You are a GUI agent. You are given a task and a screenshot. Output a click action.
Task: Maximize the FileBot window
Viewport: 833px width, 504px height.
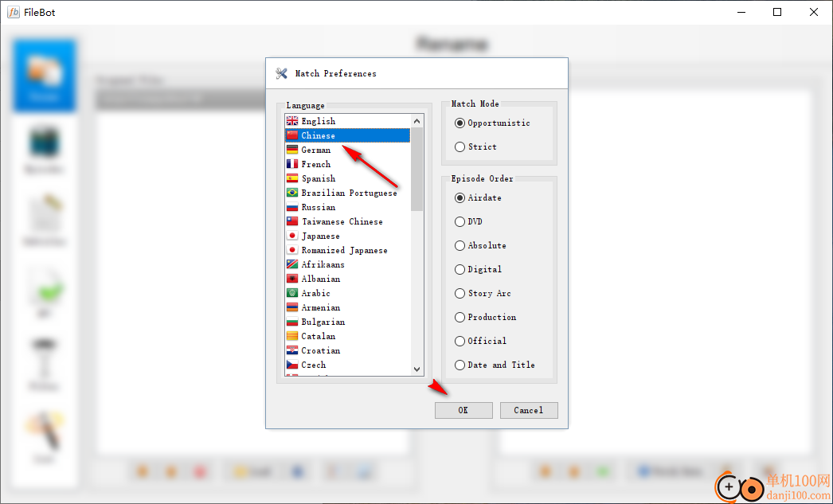[x=777, y=12]
